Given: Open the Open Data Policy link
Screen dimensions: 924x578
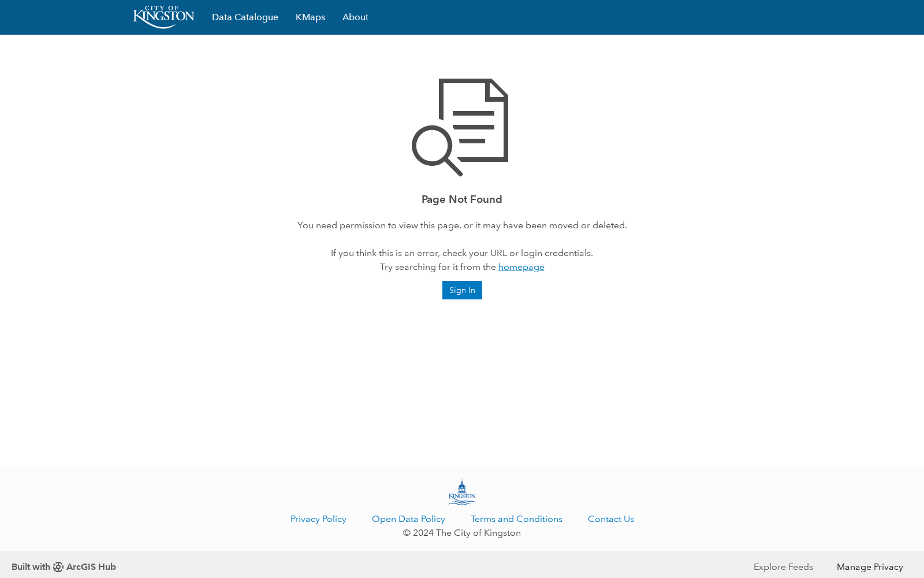Looking at the screenshot, I should (x=408, y=519).
